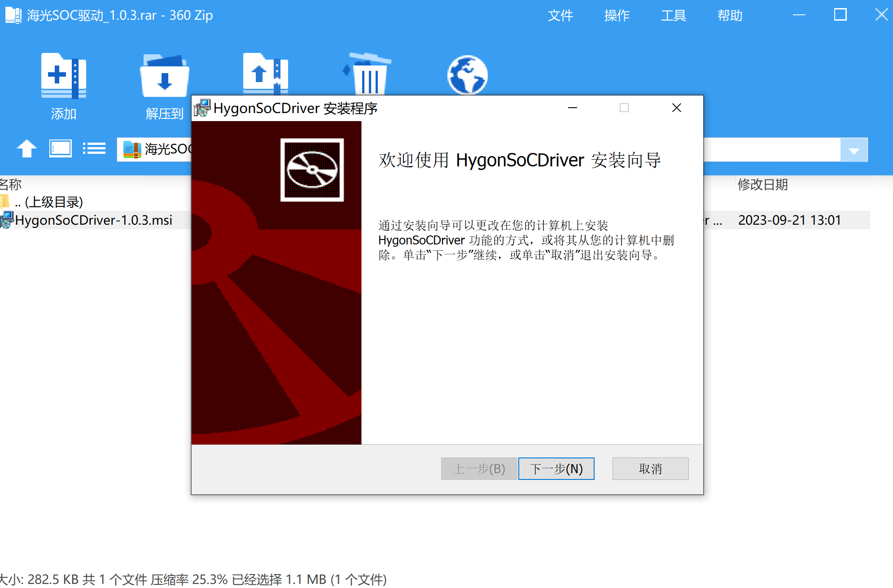Click the 添加 (Add) archive icon
This screenshot has width=893, height=588.
pyautogui.click(x=63, y=75)
